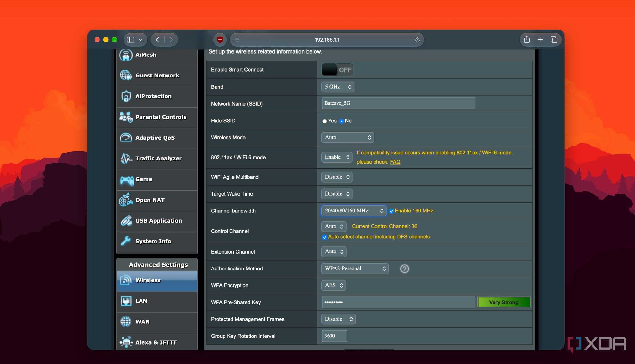Click the Guest Network globe icon
The height and width of the screenshot is (364, 635).
126,75
